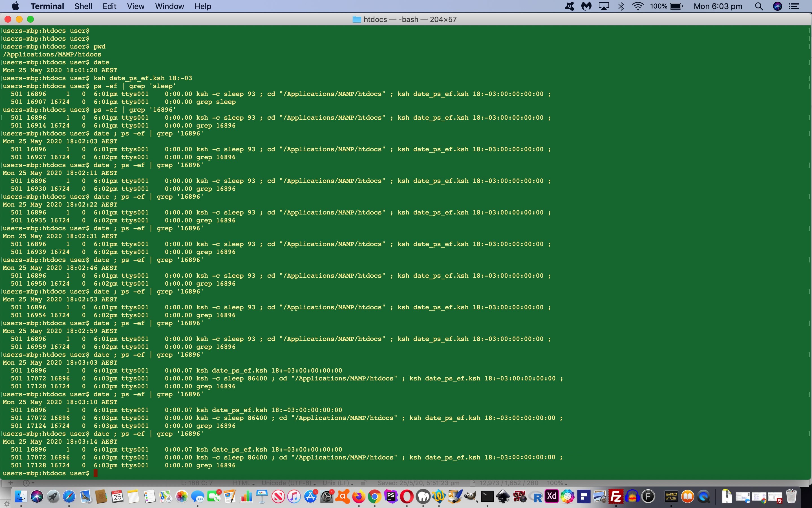Viewport: 812px width, 508px height.
Task: Open QuickTime Player in the Dock
Action: click(x=704, y=496)
